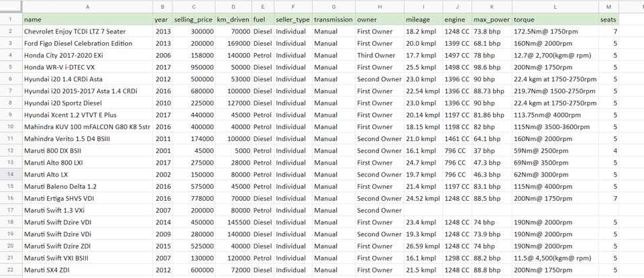Select column A header
Screen dimensions: 644x278
(x=87, y=7)
